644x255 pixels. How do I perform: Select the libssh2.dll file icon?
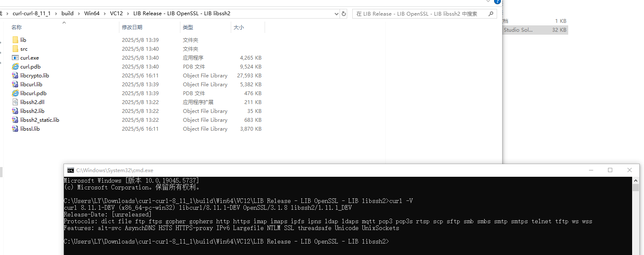[15, 102]
